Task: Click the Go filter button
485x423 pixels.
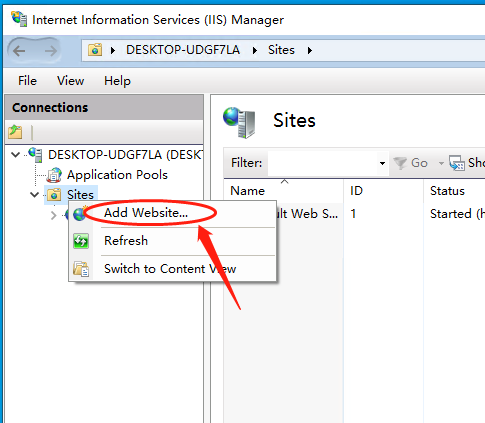Action: [x=410, y=163]
